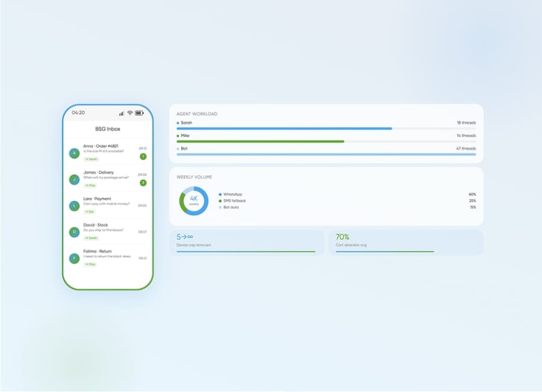Tap the Sarah assignee tag on David's thread
542x392 pixels.
[92, 238]
